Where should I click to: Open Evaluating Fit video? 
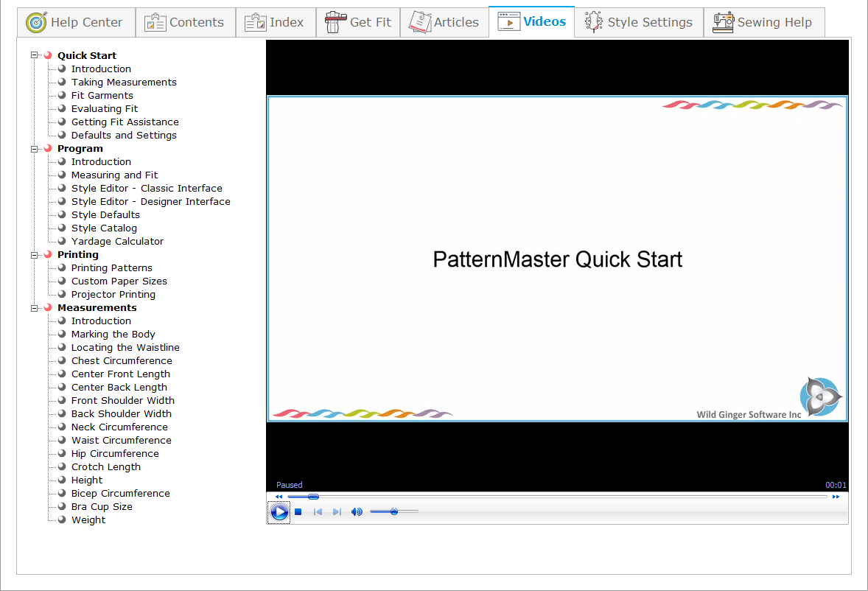[105, 108]
